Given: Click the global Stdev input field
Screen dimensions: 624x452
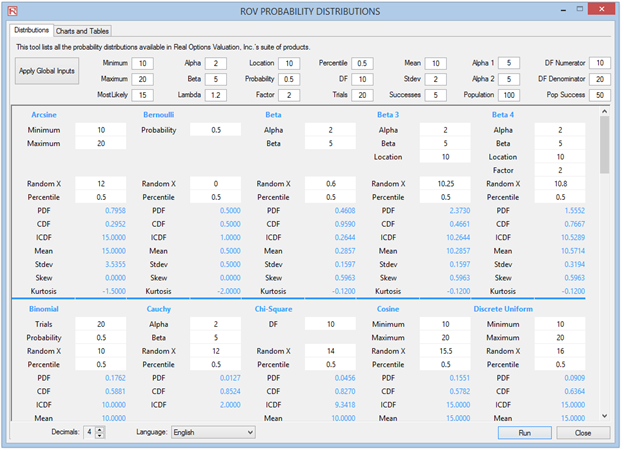Looking at the screenshot, I should coord(435,79).
